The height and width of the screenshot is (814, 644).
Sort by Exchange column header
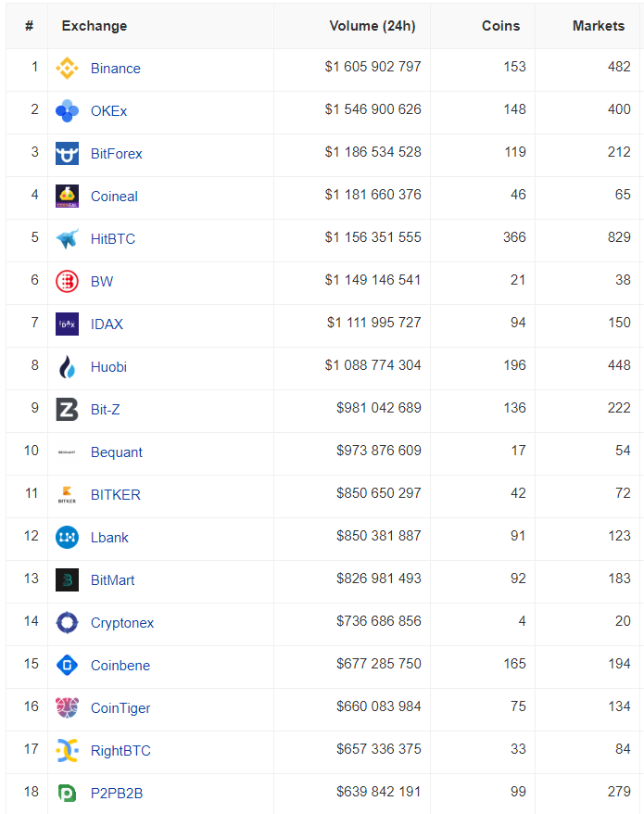[x=95, y=26]
